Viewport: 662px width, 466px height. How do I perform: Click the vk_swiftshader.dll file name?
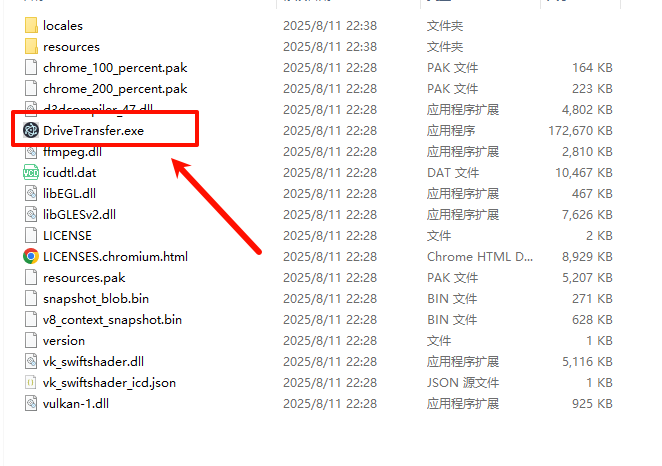click(93, 362)
